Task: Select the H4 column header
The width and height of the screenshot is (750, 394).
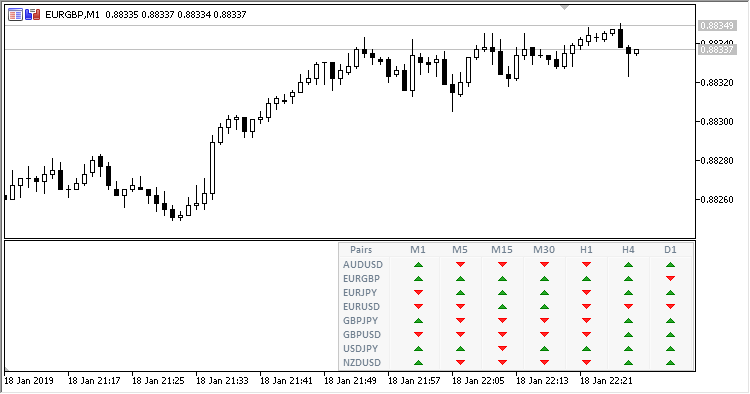Action: pos(629,250)
